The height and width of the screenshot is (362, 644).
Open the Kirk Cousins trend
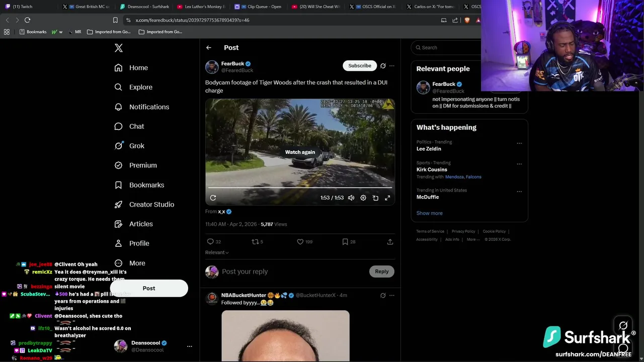click(432, 169)
